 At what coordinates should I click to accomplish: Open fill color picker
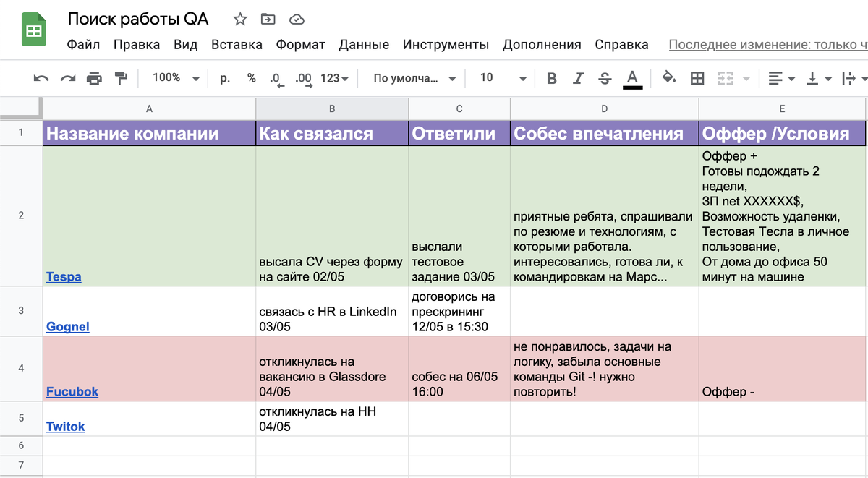[669, 78]
